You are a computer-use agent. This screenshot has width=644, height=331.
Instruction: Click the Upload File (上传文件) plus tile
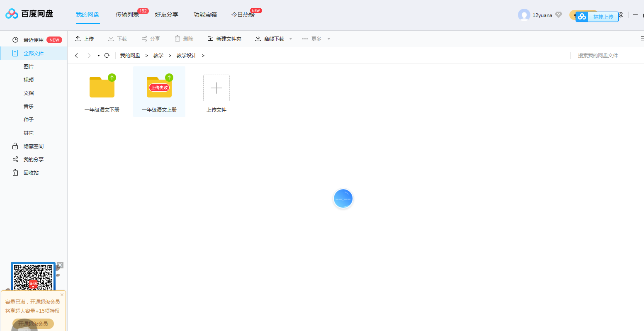pyautogui.click(x=216, y=88)
